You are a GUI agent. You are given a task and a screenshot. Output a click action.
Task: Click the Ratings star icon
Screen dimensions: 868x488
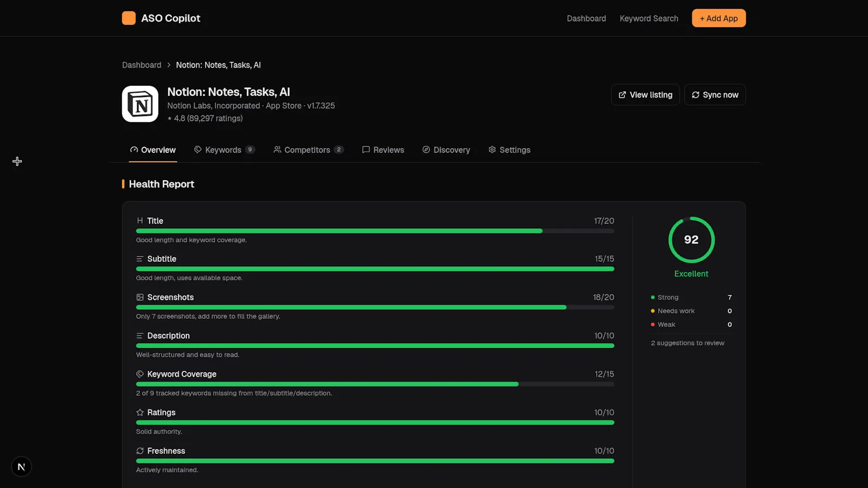(x=140, y=413)
